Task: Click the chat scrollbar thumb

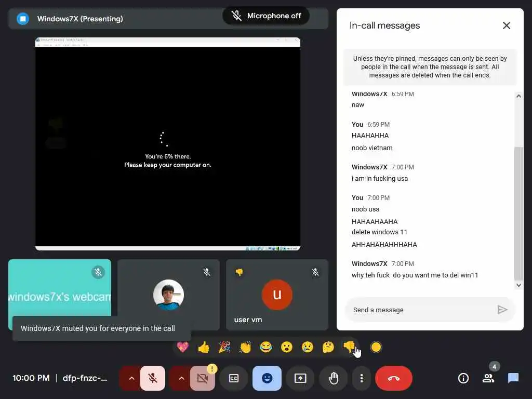Action: (518, 214)
